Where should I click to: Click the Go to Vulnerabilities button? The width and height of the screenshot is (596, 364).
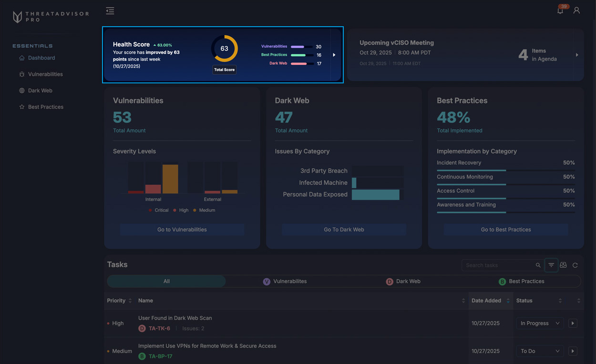click(x=182, y=230)
